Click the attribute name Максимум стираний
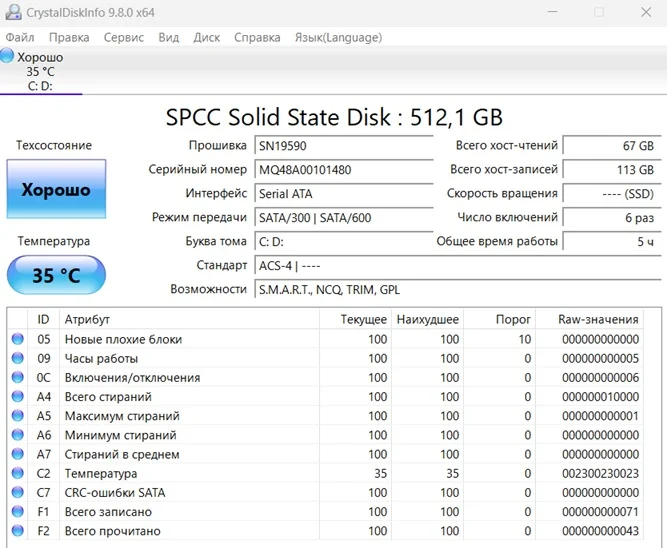 122,416
